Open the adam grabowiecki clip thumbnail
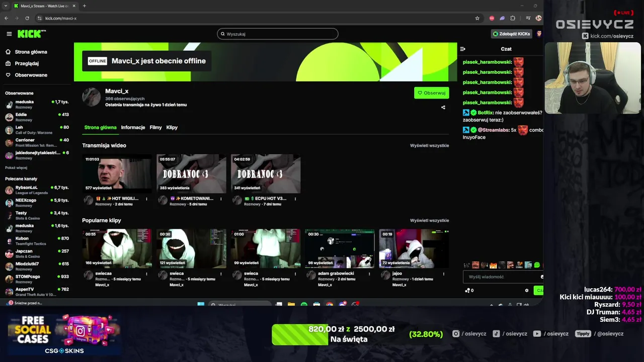The image size is (644, 362). [340, 248]
